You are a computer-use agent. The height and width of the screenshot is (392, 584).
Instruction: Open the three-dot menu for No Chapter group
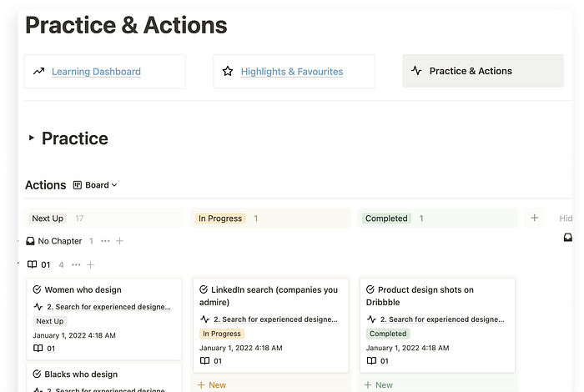click(x=105, y=241)
